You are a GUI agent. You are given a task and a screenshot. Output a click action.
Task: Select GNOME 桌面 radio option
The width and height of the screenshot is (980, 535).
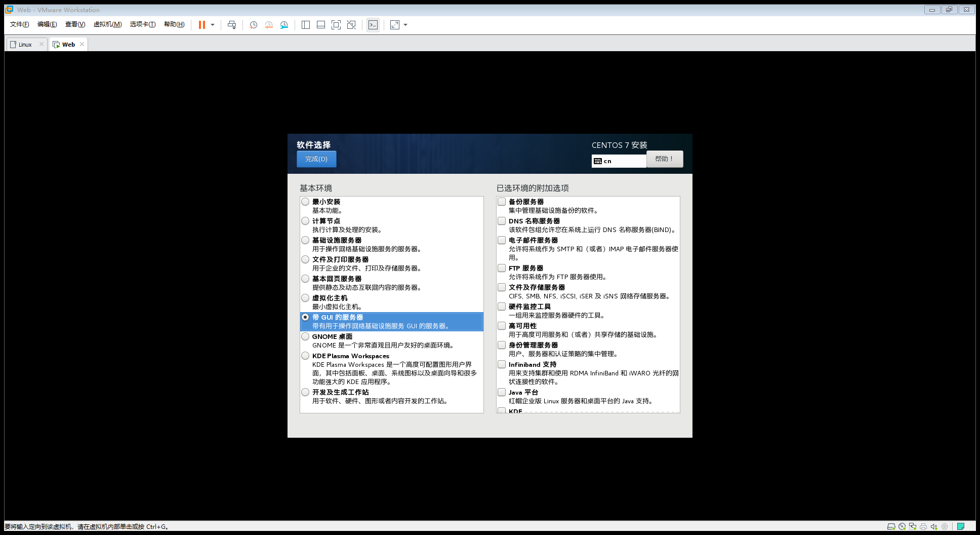305,336
